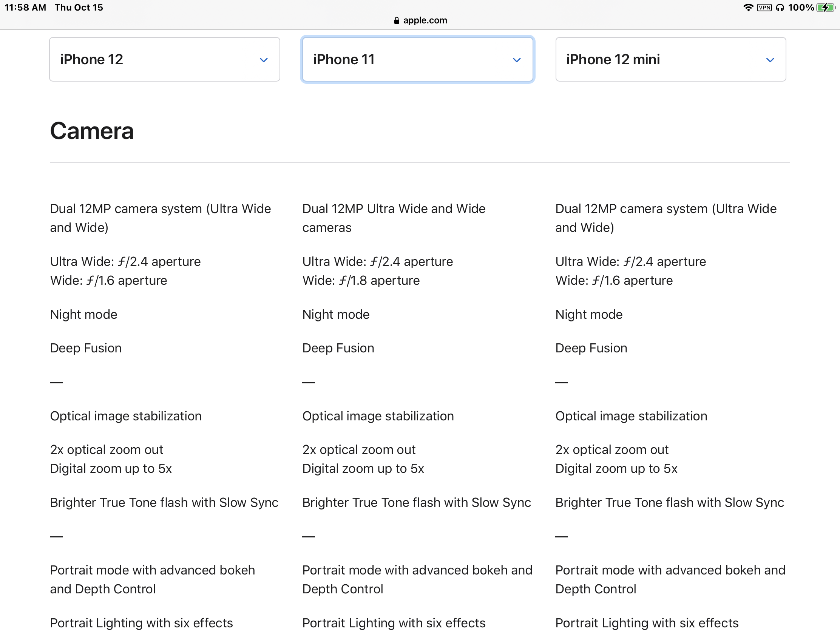The width and height of the screenshot is (840, 630).
Task: Tap the Wi-Fi status icon
Action: (x=748, y=8)
